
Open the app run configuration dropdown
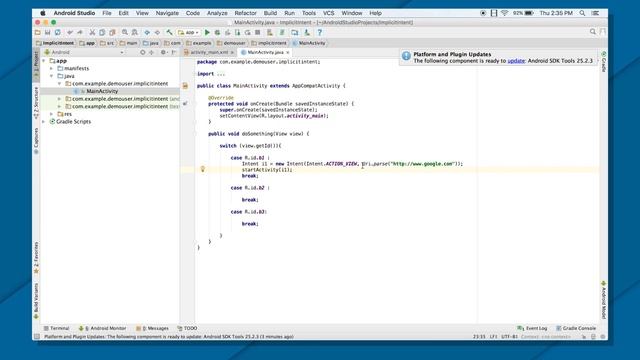pyautogui.click(x=189, y=32)
